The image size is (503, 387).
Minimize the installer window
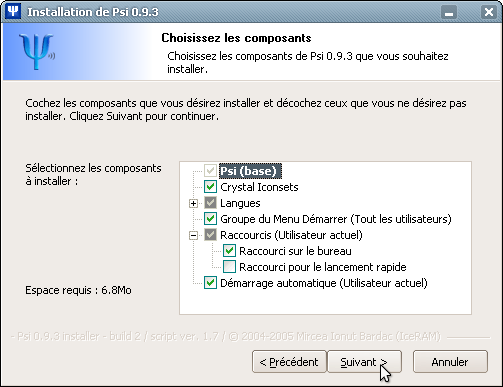point(449,12)
